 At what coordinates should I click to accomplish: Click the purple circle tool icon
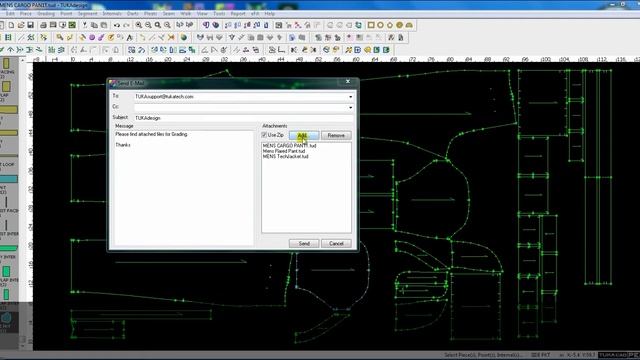[92, 38]
